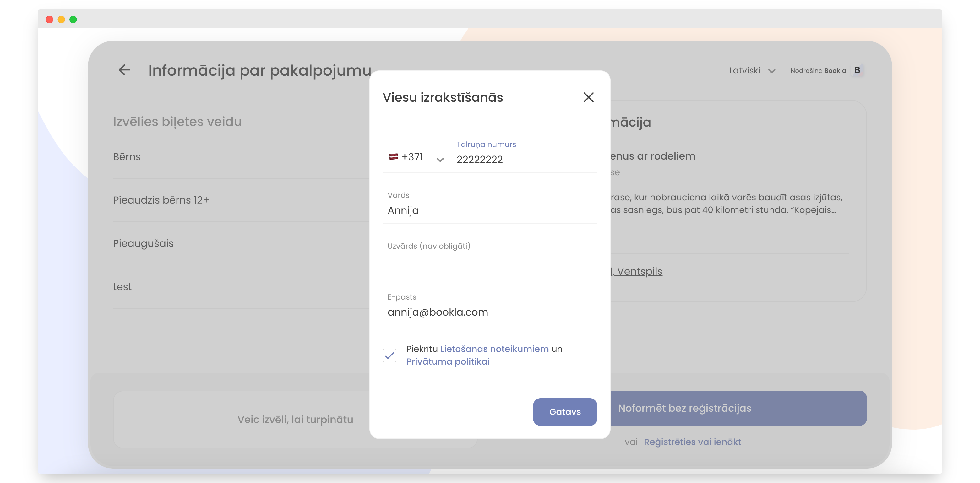
Task: Click the Uzvārds surname field
Action: point(490,261)
